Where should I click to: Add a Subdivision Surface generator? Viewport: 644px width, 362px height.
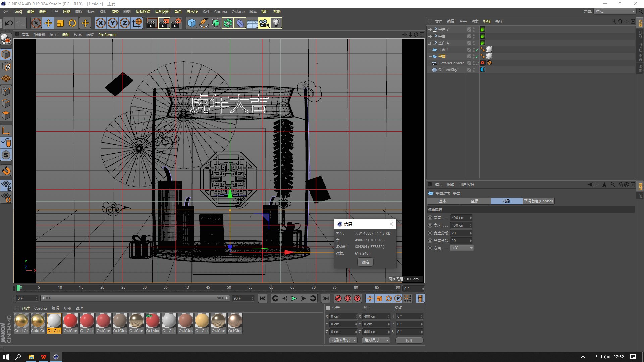pos(216,23)
